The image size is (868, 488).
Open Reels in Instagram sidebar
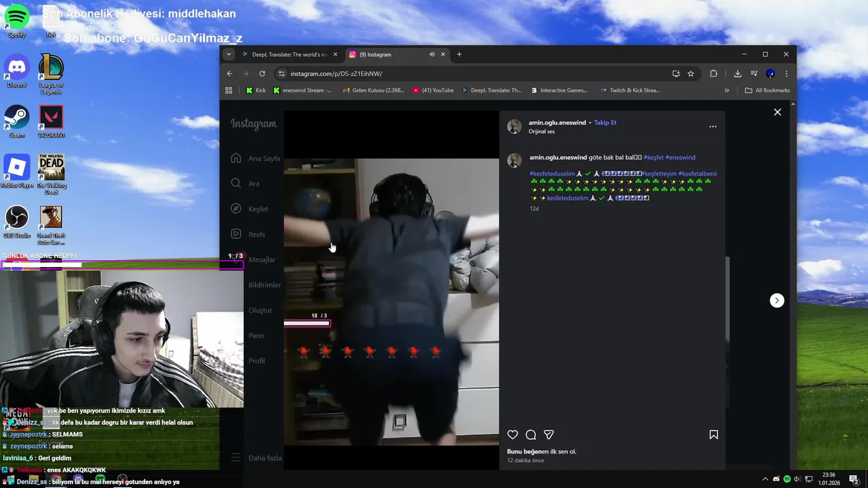tap(248, 234)
